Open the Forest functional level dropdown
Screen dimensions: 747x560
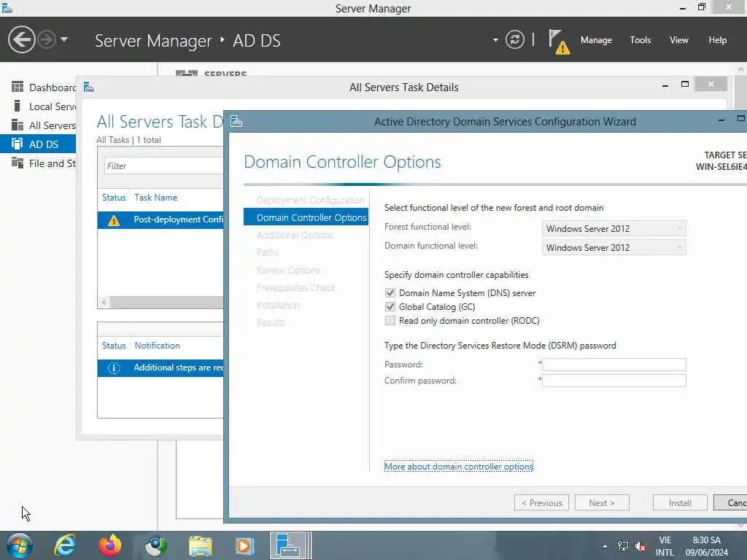point(614,228)
